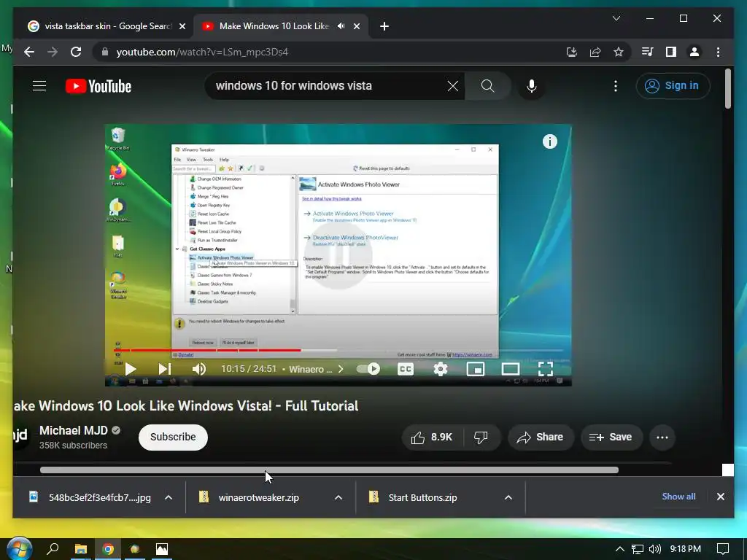The height and width of the screenshot is (560, 747).
Task: Open the Winaero chapter list
Action: 316,369
